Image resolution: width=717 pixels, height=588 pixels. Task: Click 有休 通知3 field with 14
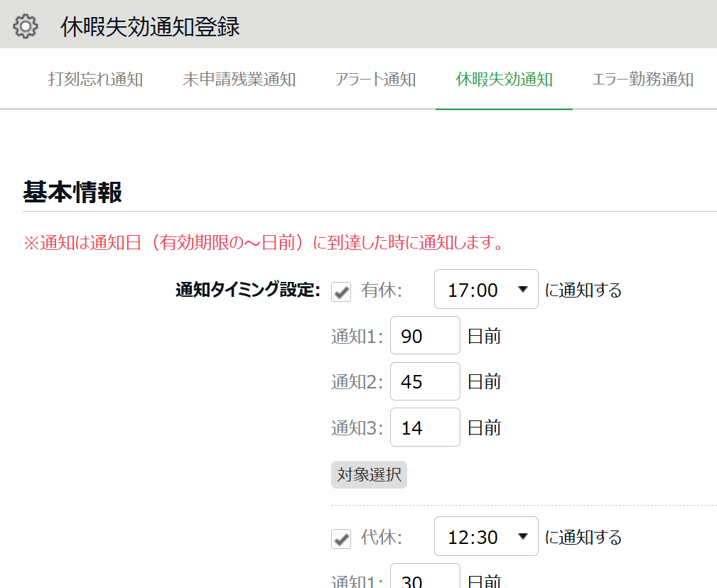pyautogui.click(x=425, y=428)
